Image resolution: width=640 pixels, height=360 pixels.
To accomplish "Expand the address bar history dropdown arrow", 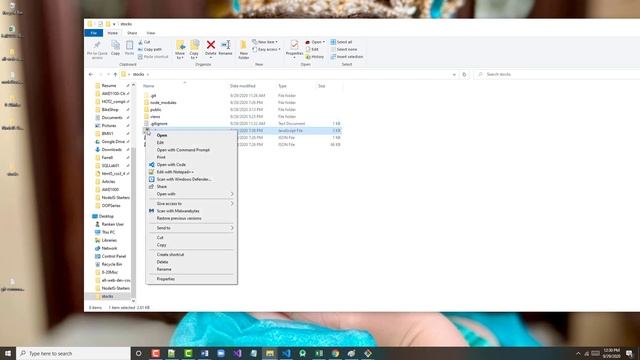I will (454, 75).
